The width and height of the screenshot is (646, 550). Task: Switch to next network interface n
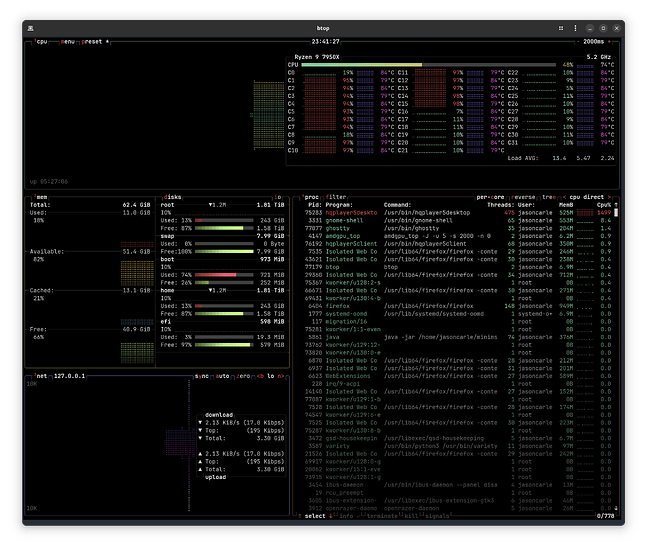(281, 376)
